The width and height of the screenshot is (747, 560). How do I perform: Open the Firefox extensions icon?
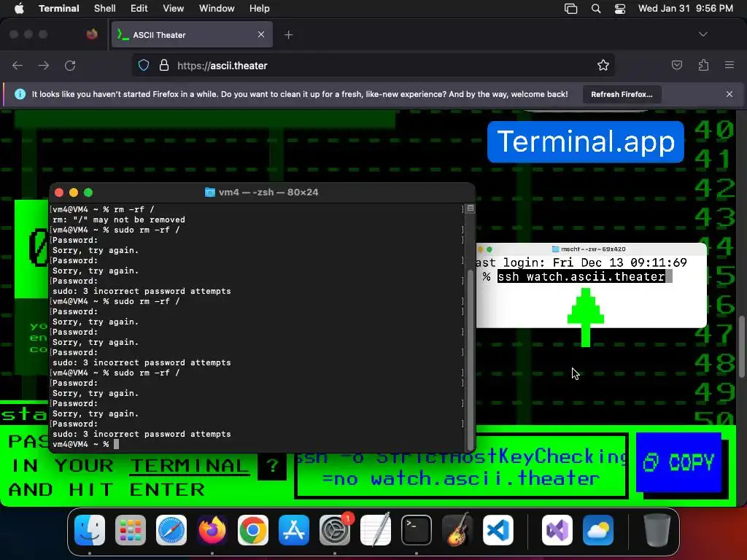[703, 65]
